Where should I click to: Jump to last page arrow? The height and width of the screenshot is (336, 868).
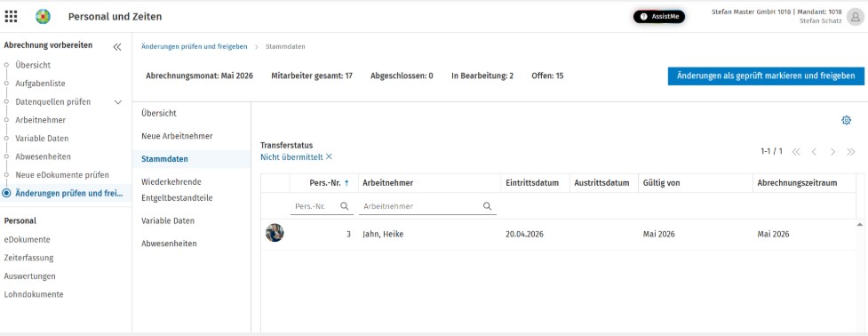click(x=851, y=152)
